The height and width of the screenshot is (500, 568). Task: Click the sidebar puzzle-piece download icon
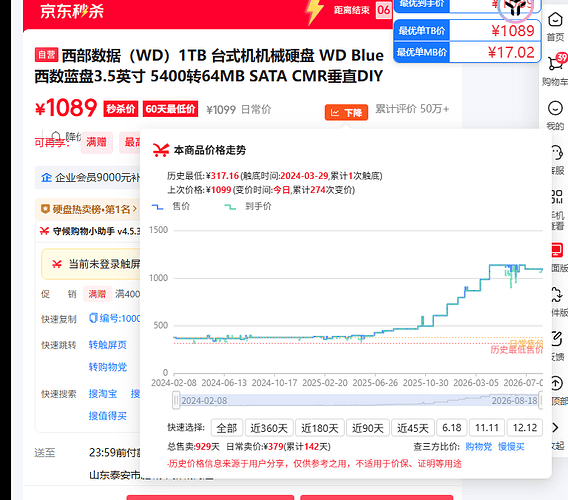[556, 294]
